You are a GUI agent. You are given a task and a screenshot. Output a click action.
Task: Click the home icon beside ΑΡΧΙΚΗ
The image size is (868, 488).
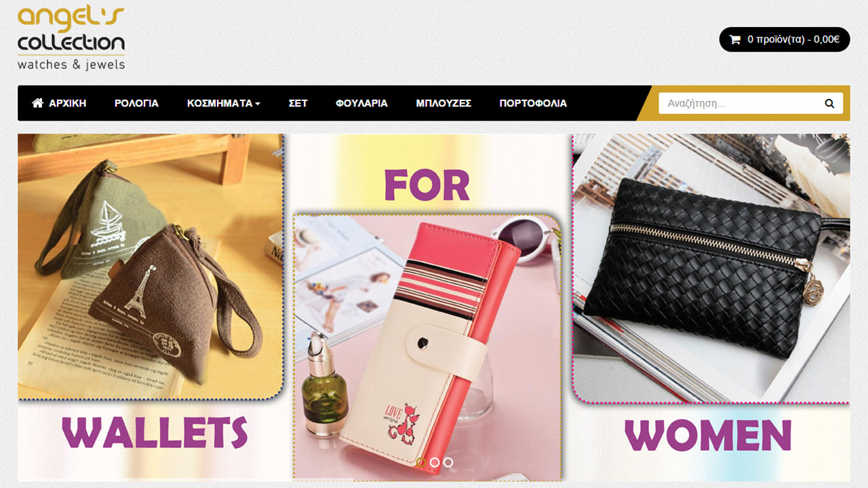(38, 103)
